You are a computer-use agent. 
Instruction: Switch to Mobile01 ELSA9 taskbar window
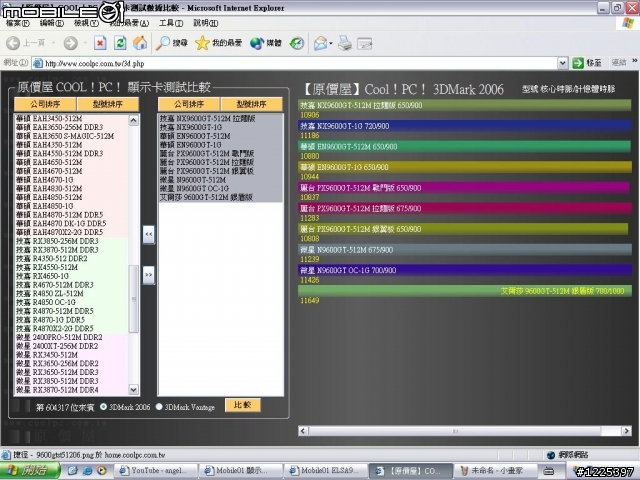click(x=325, y=471)
